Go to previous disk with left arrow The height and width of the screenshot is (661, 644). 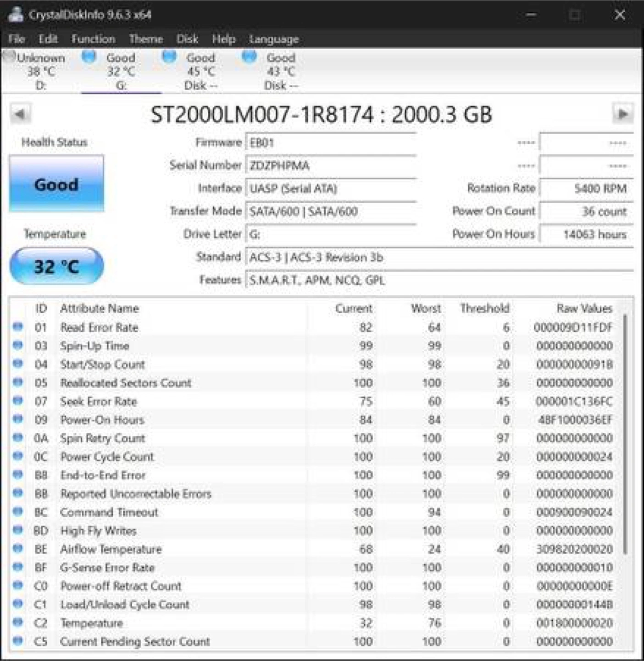coord(20,114)
